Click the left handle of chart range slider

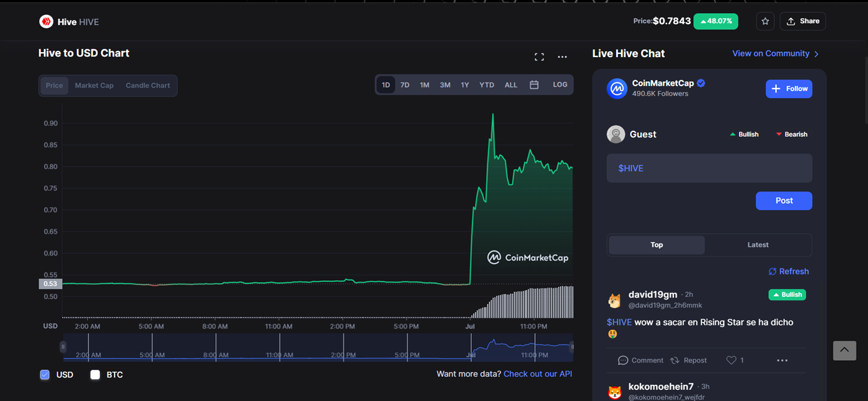click(63, 347)
